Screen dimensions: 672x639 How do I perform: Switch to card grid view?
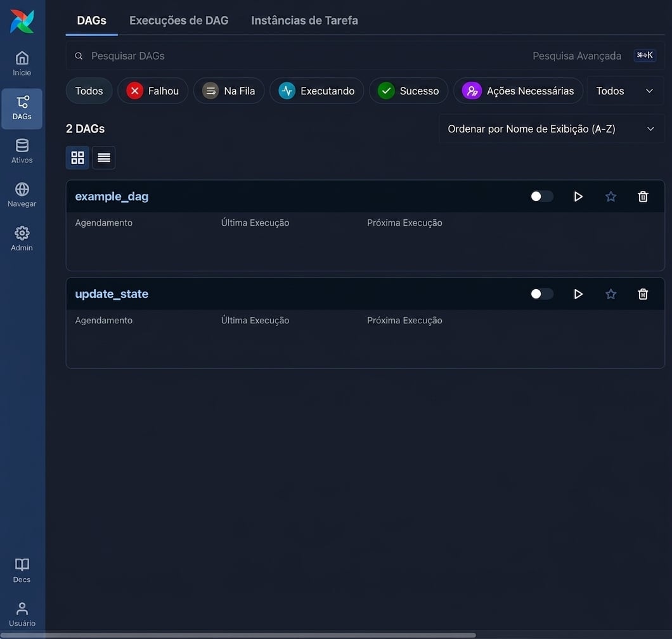77,158
